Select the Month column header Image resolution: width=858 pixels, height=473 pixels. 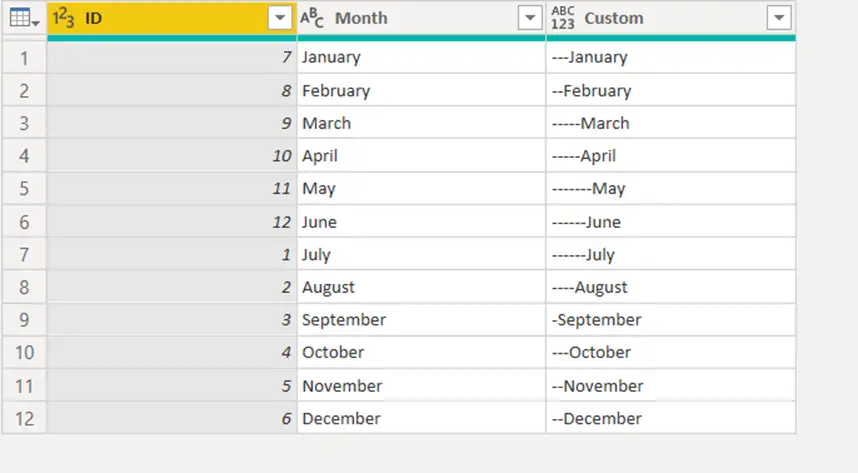421,19
